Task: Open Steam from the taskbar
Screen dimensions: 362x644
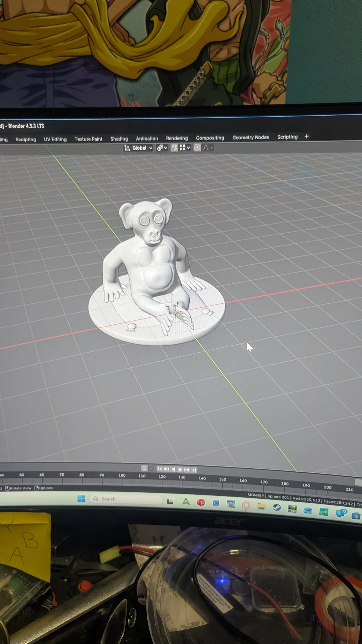Action: pos(277,507)
